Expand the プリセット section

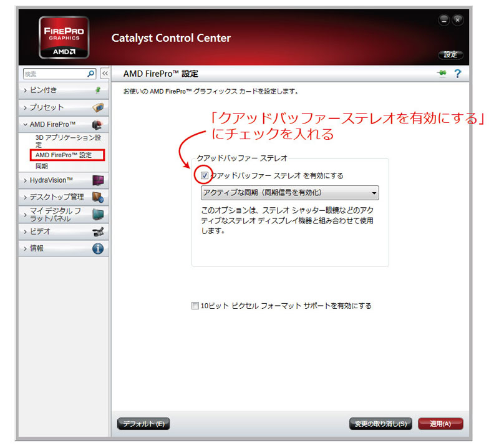click(64, 107)
